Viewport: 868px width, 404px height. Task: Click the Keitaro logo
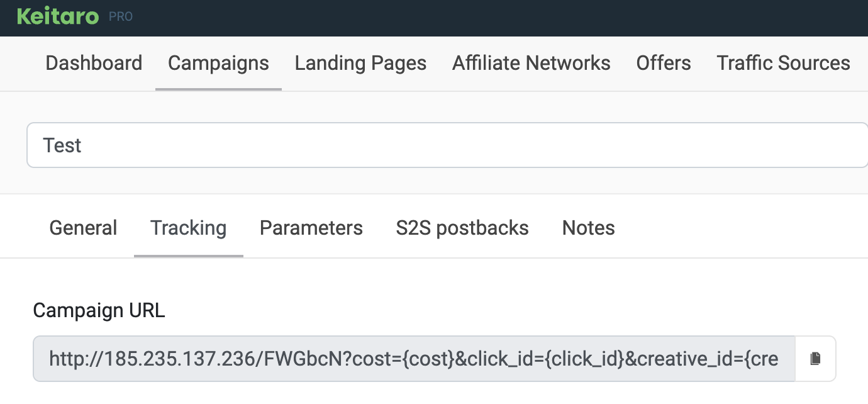click(58, 17)
